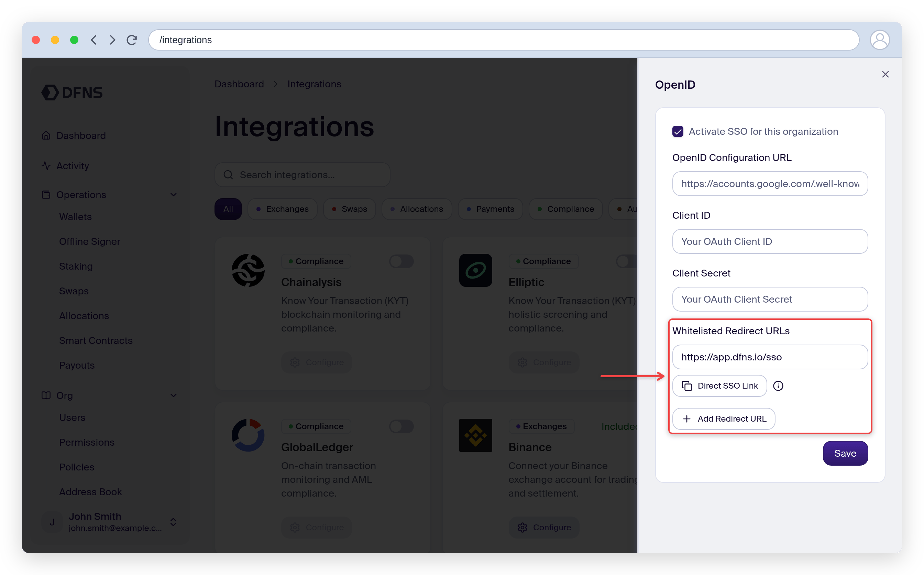Open sidebar Allocations page
Image resolution: width=924 pixels, height=575 pixels.
[84, 316]
